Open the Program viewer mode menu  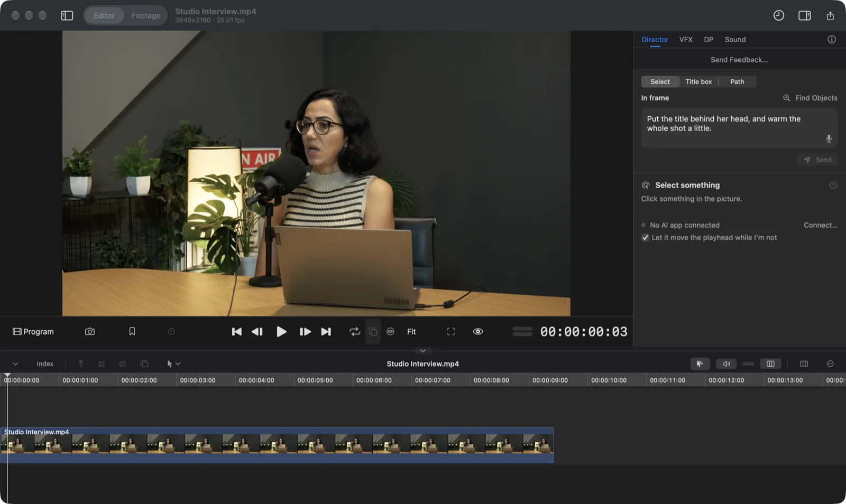tap(33, 332)
